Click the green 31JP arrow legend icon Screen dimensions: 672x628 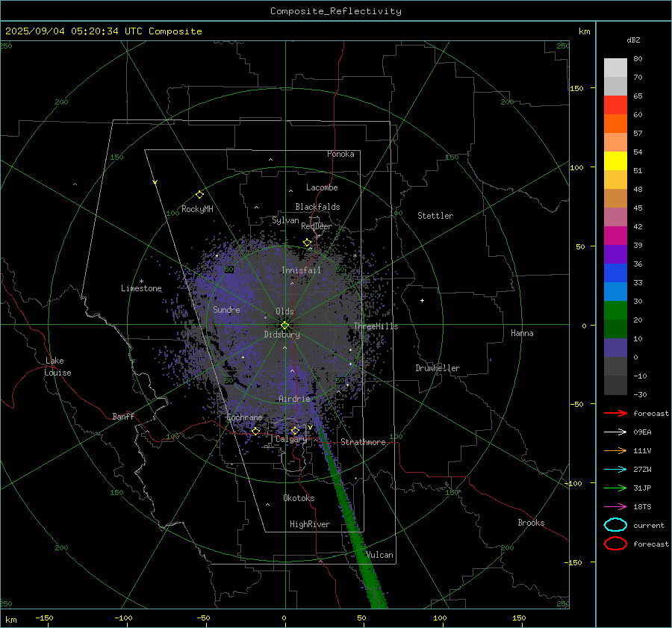(615, 488)
